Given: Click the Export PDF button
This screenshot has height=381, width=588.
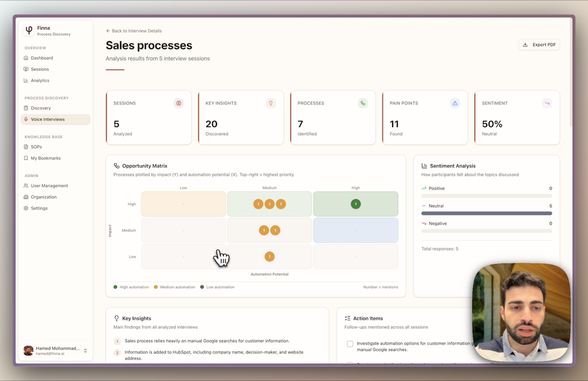Looking at the screenshot, I should (x=539, y=45).
